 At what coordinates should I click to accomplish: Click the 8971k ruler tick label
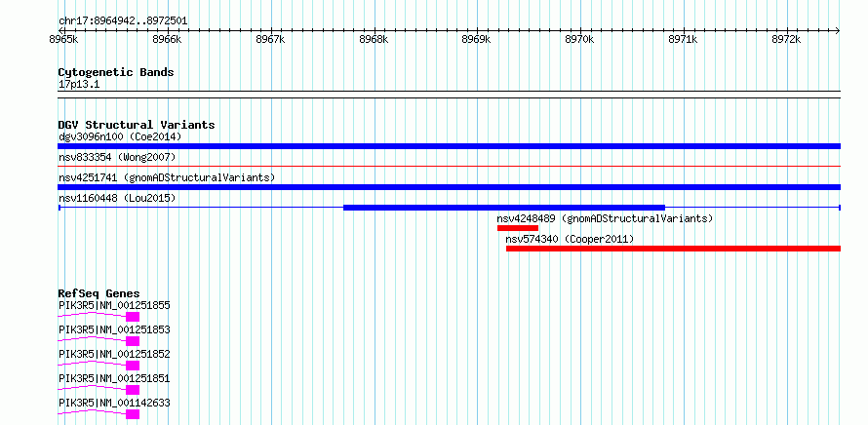683,39
